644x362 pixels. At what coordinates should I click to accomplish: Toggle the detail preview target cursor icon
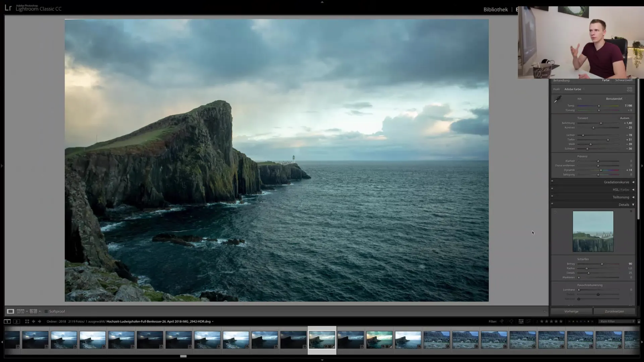555,212
